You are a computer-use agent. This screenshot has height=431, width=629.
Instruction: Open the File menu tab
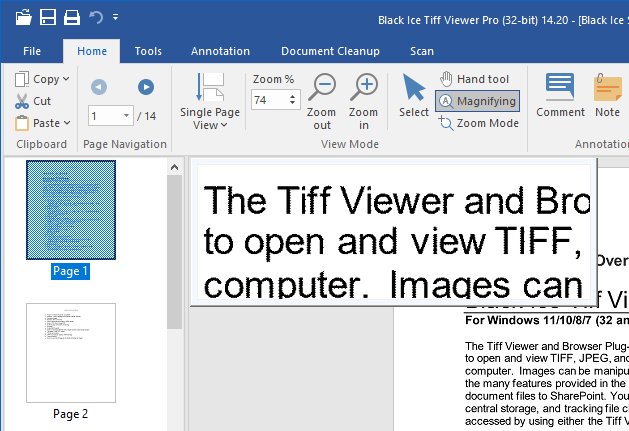click(x=32, y=51)
